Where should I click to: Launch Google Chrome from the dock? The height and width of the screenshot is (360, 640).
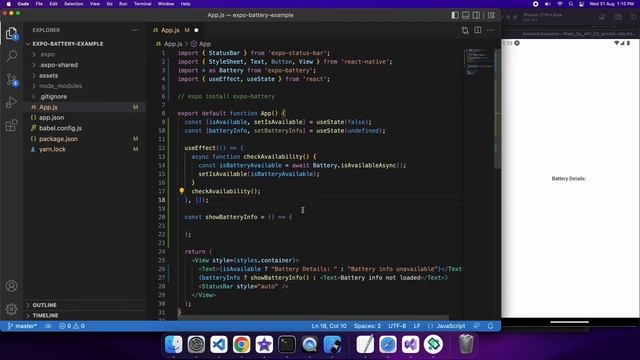(242, 344)
